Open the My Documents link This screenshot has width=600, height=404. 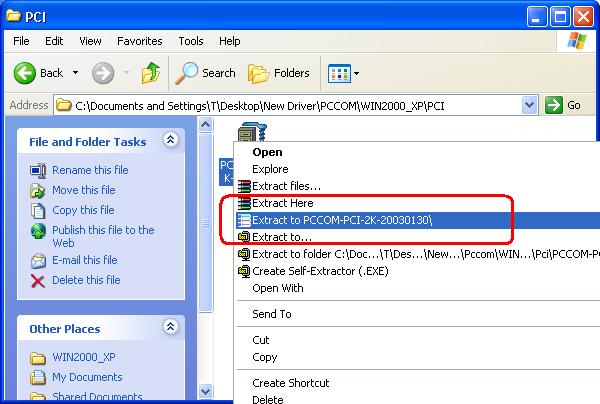87,378
